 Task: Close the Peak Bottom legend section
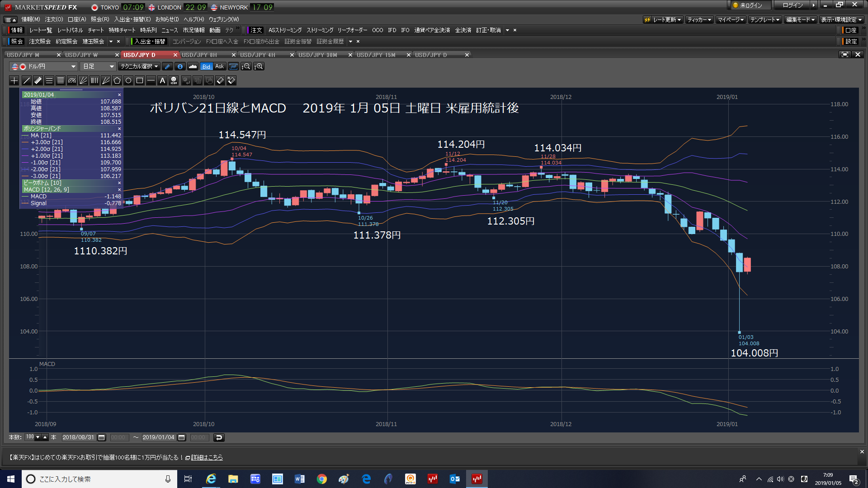pos(119,183)
